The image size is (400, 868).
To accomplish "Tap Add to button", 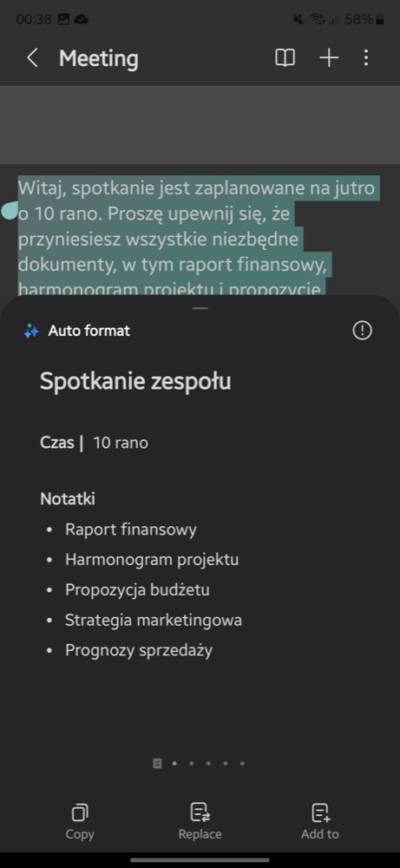I will pyautogui.click(x=320, y=821).
